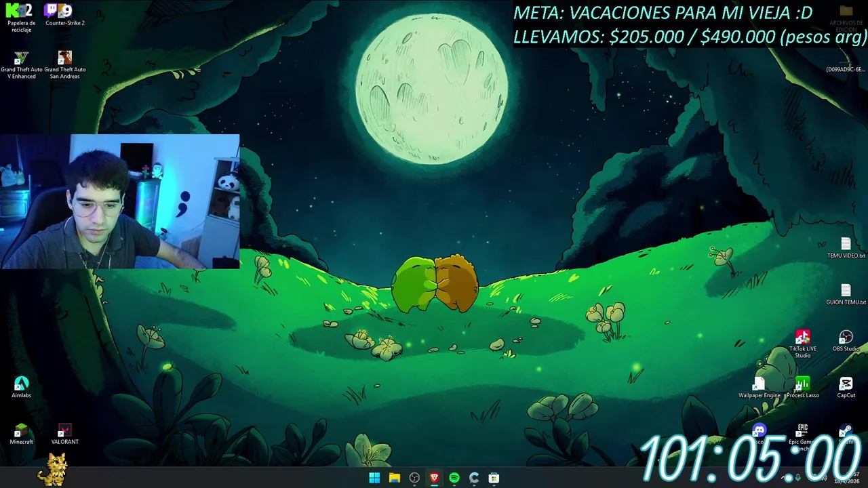Click the TEMU VIDEO.txt file

click(x=846, y=248)
